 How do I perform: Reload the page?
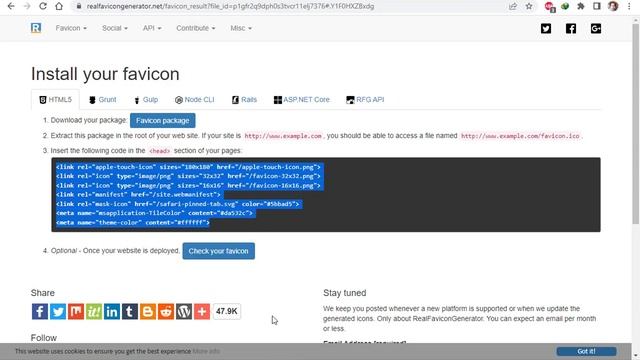tap(42, 6)
